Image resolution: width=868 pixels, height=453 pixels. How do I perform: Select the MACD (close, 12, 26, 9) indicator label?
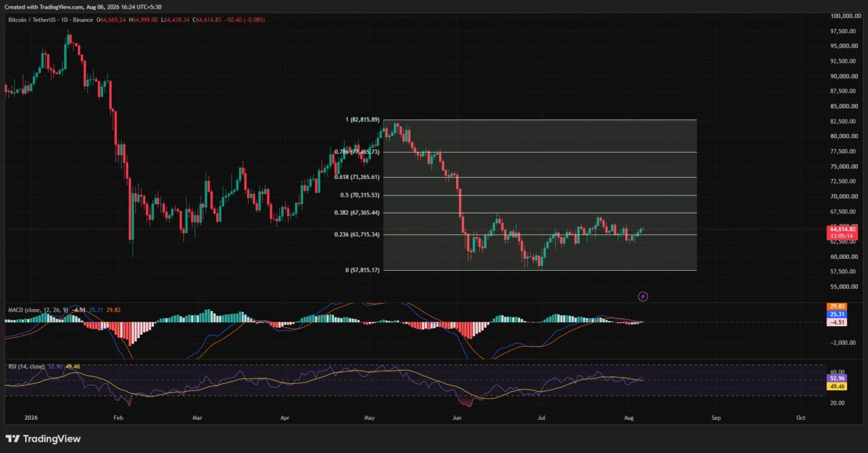pyautogui.click(x=38, y=309)
